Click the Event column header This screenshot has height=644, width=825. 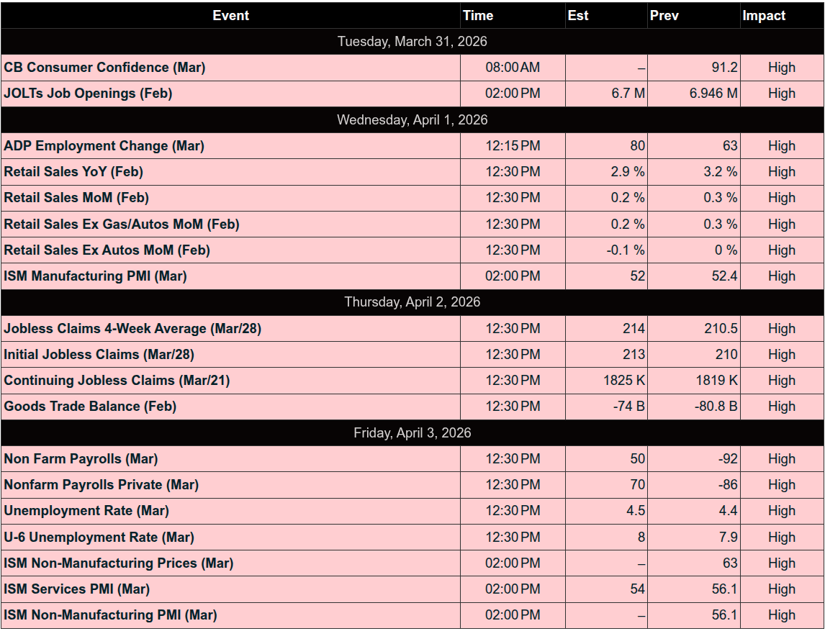point(230,15)
